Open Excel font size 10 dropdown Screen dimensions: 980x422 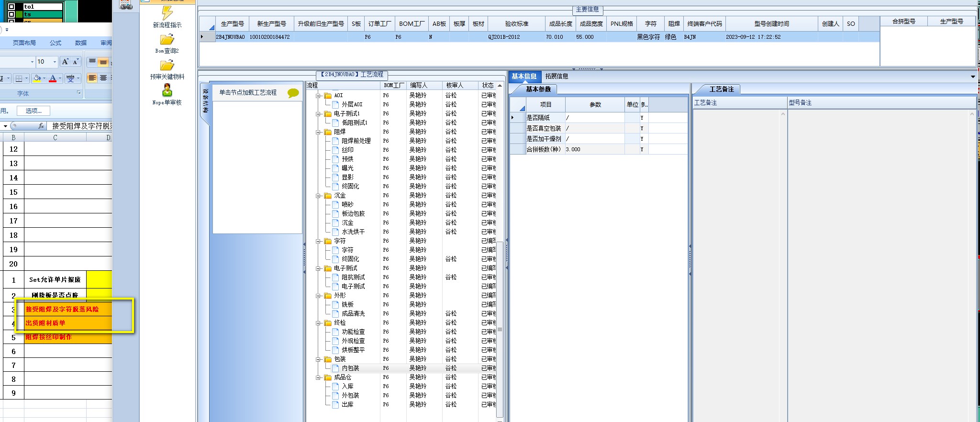pos(55,62)
